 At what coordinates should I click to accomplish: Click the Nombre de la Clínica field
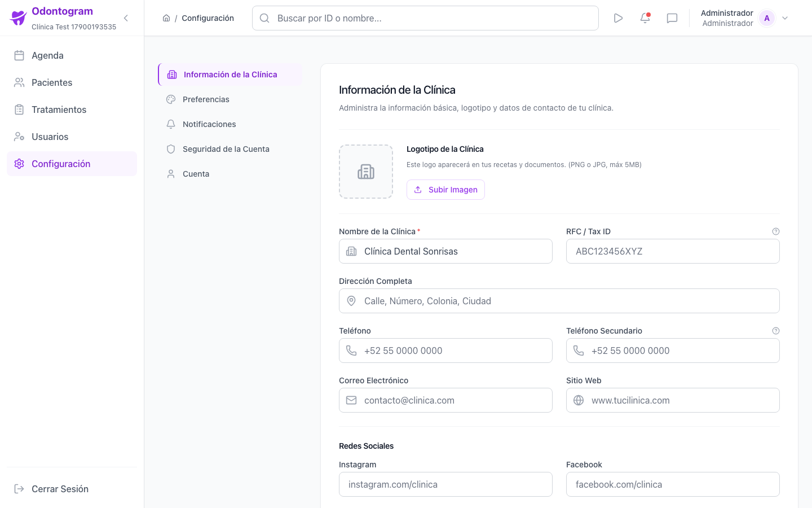tap(445, 251)
